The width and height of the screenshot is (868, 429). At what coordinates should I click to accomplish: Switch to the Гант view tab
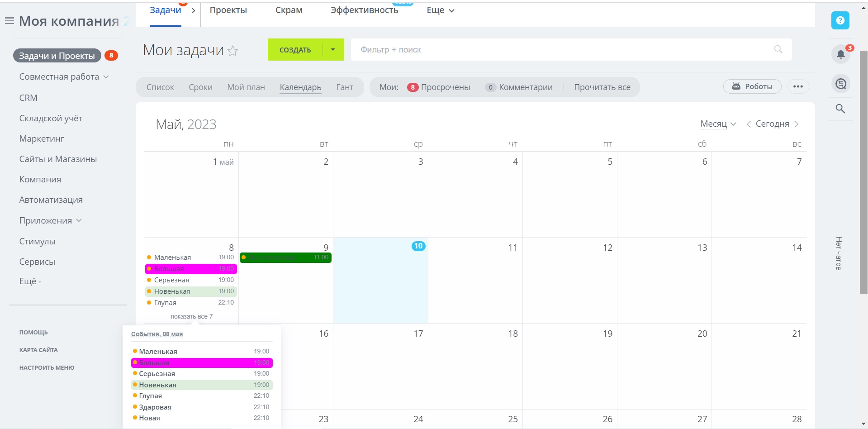pos(344,87)
